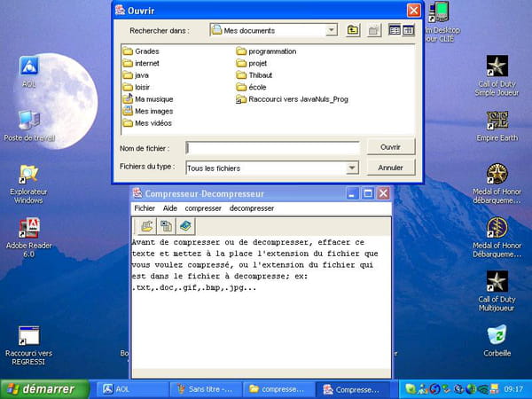Select the Adobe Reader 6.0 desktop icon

point(29,238)
